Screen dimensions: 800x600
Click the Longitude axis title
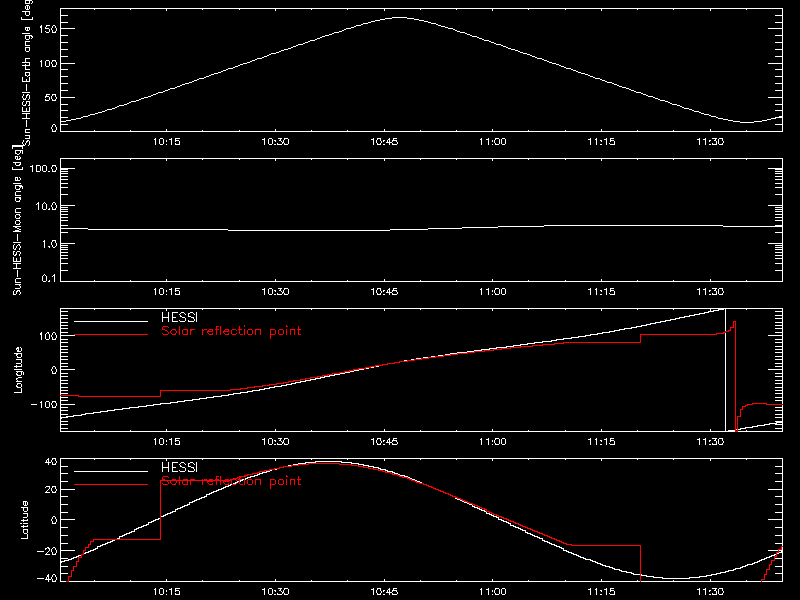(x=18, y=370)
